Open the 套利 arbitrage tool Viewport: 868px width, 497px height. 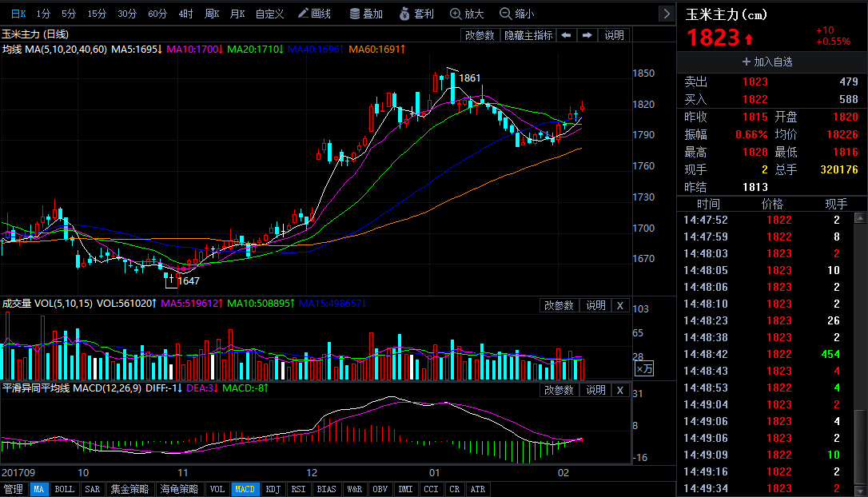click(416, 14)
